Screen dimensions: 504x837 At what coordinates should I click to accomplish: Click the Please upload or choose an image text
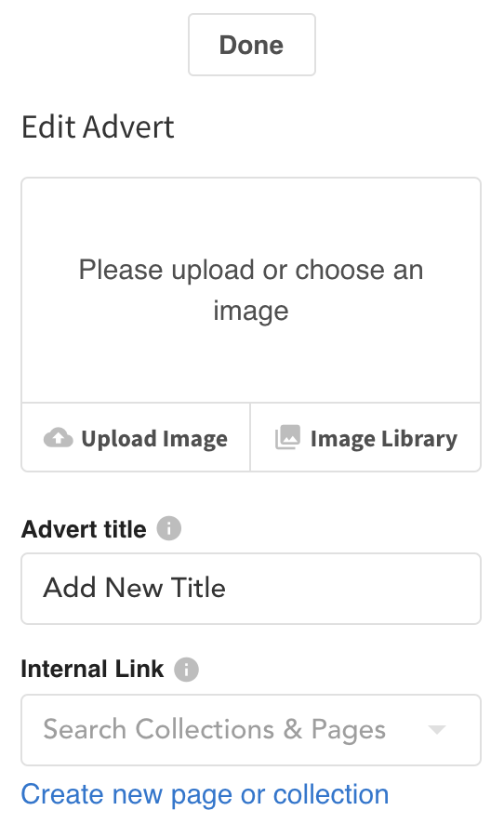[x=251, y=290]
